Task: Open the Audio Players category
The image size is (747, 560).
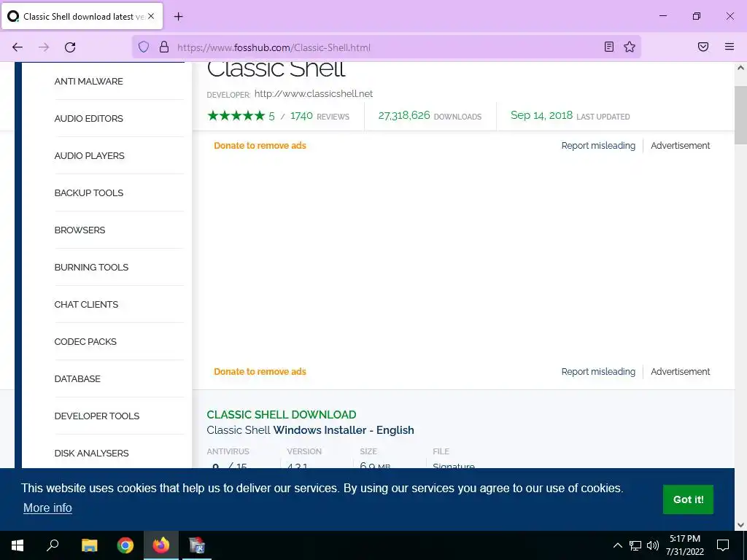Action: coord(89,156)
